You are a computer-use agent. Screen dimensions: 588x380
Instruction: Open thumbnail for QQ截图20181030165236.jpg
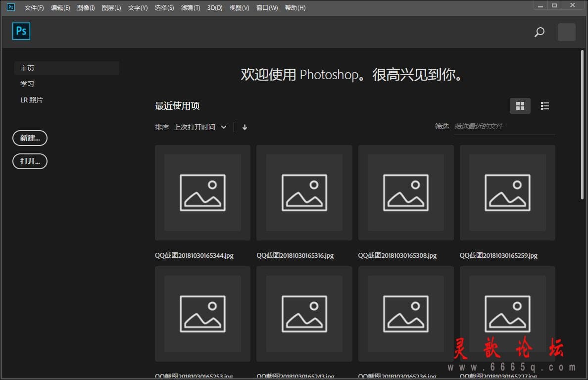pos(406,314)
